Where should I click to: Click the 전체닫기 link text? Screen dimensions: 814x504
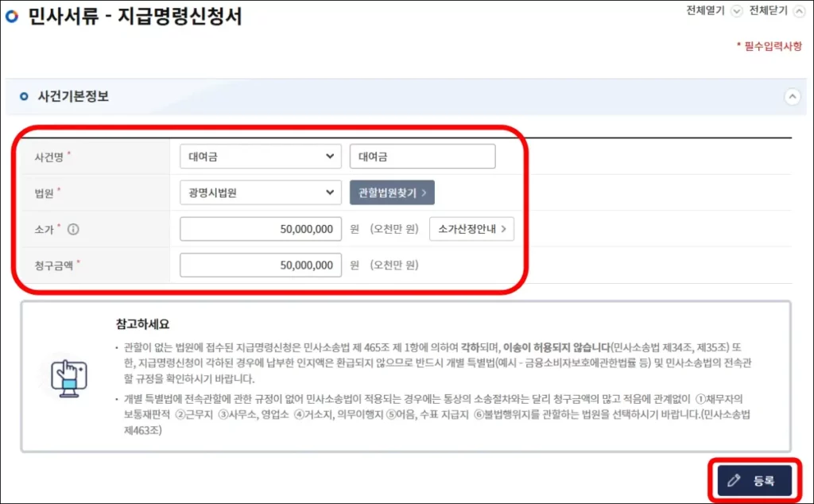pyautogui.click(x=769, y=11)
